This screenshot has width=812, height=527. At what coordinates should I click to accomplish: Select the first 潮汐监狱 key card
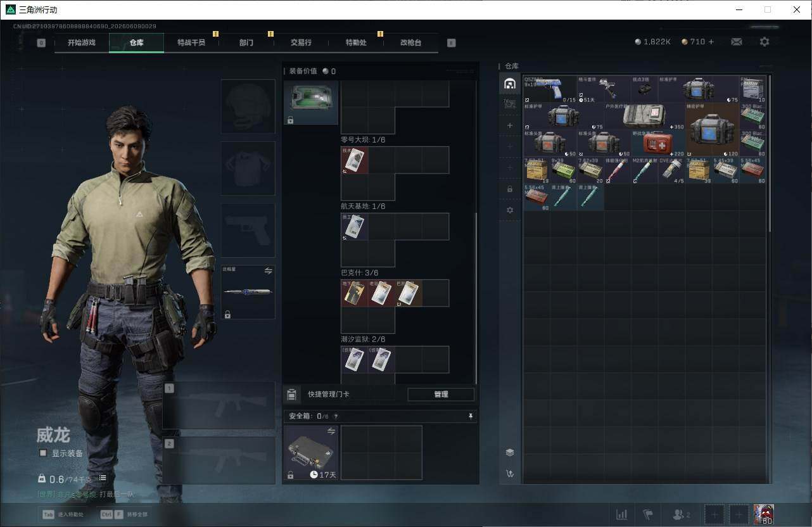pos(355,360)
